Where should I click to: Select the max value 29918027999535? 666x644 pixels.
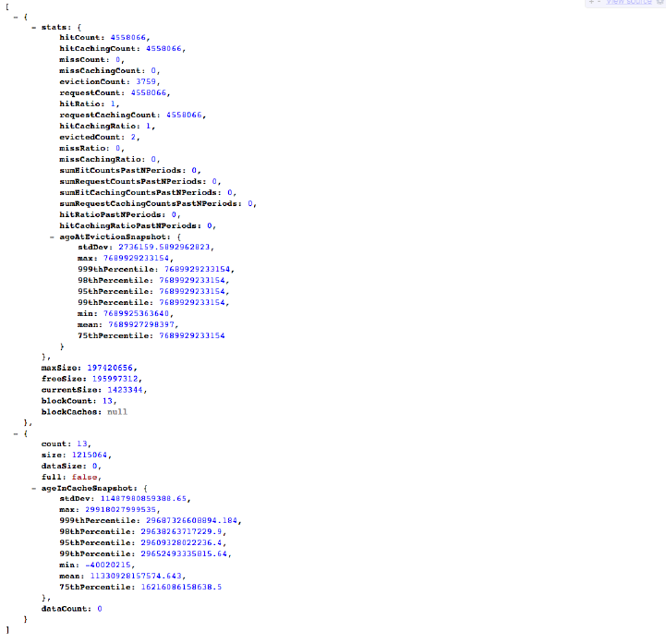click(x=120, y=509)
